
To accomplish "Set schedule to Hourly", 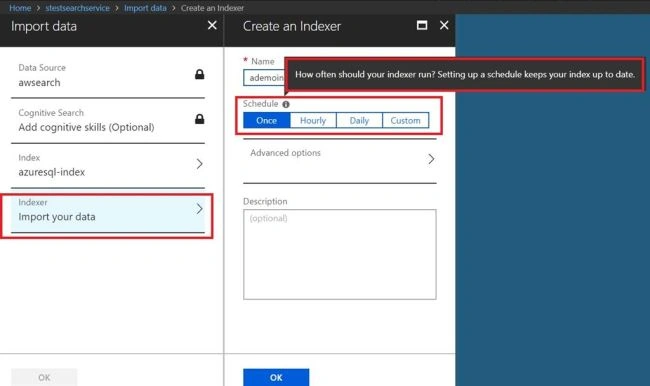I will tap(313, 121).
